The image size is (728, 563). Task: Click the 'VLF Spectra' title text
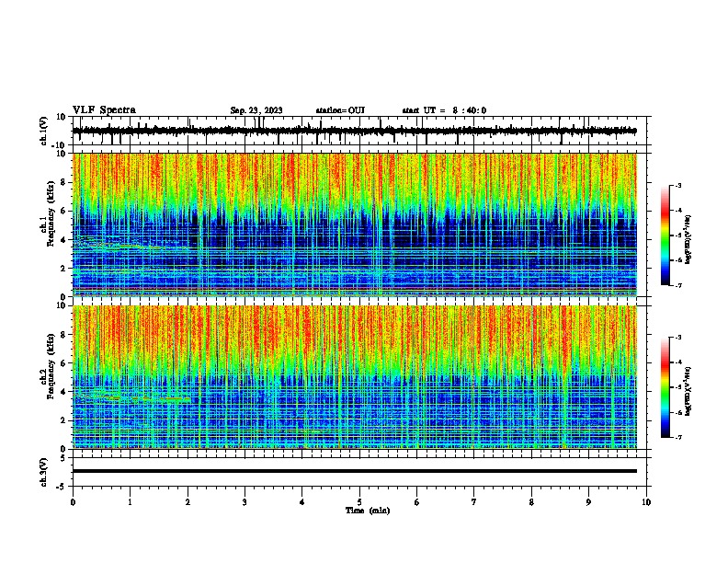coord(104,110)
